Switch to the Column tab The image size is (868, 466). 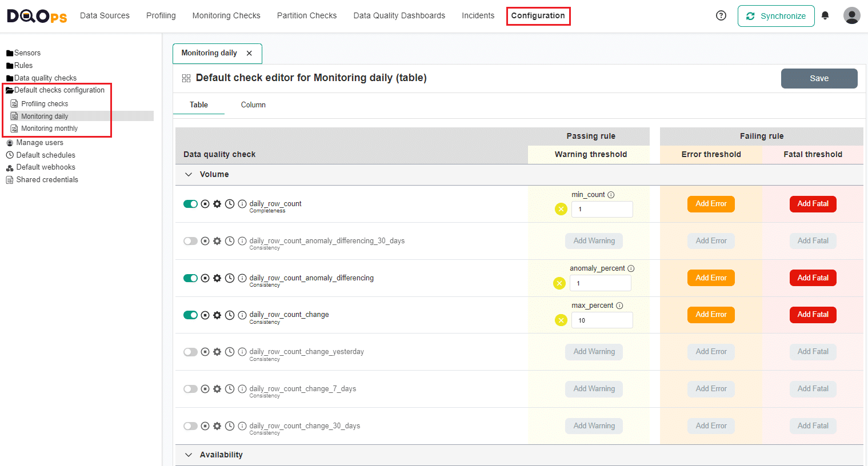click(253, 105)
